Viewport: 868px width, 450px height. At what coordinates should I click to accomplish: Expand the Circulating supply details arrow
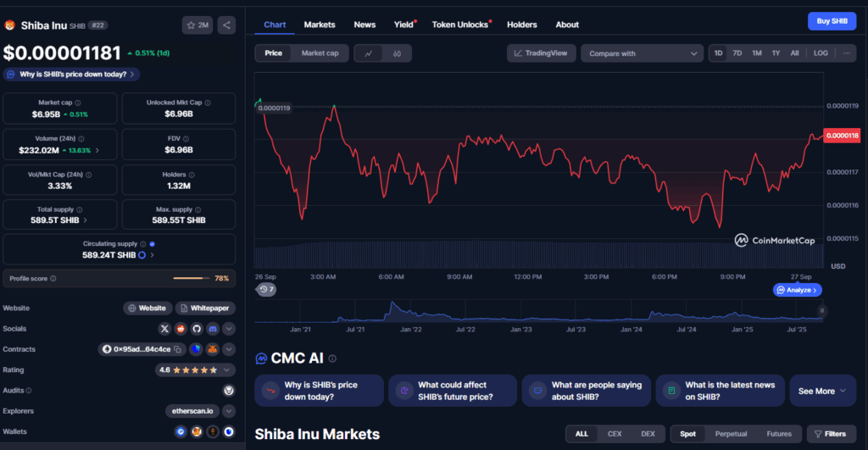(x=153, y=255)
